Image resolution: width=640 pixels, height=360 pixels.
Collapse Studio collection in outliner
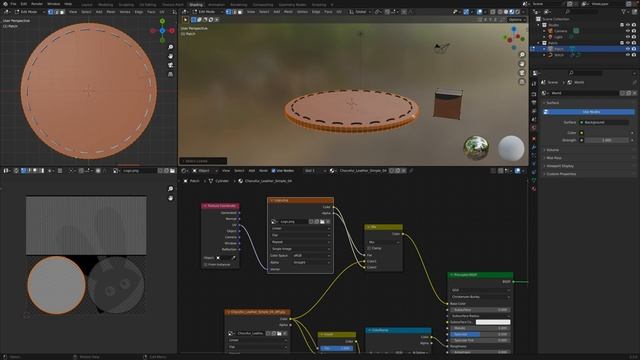538,25
